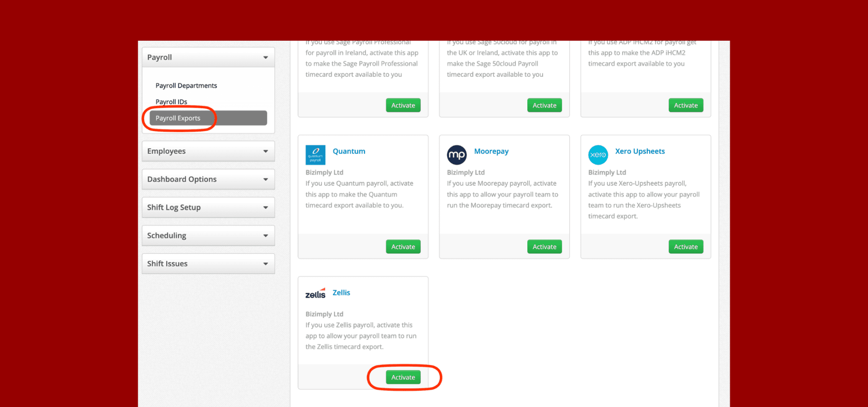Viewport: 868px width, 407px height.
Task: Open the Moorepay app link
Action: [x=491, y=151]
